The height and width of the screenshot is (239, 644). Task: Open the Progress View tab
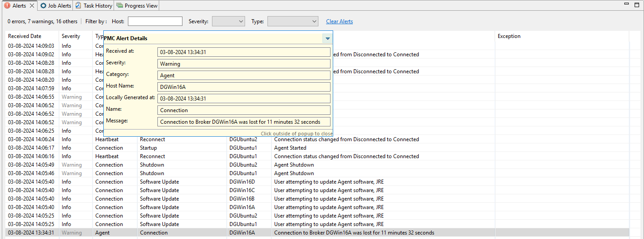137,6
